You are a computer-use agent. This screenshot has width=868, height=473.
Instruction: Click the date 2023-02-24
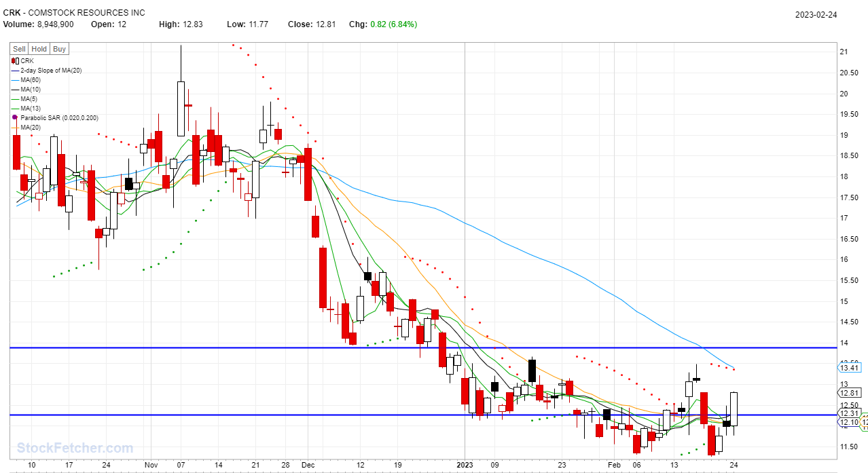pos(816,15)
